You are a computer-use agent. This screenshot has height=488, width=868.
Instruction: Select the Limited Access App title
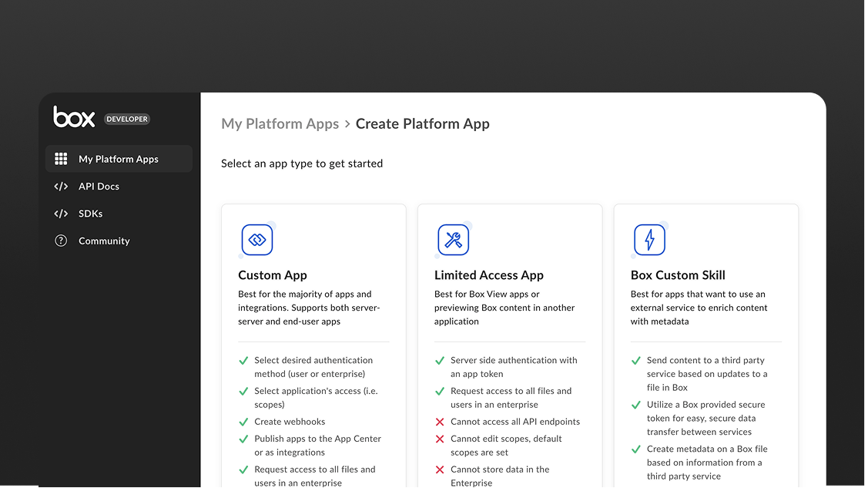pos(489,275)
